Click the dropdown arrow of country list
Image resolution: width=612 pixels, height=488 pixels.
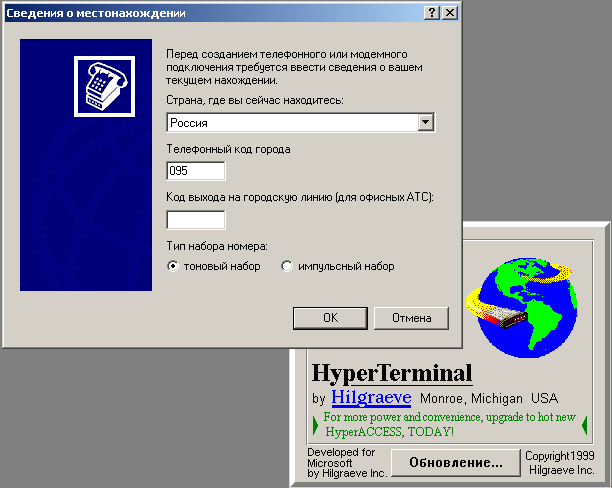coord(425,123)
